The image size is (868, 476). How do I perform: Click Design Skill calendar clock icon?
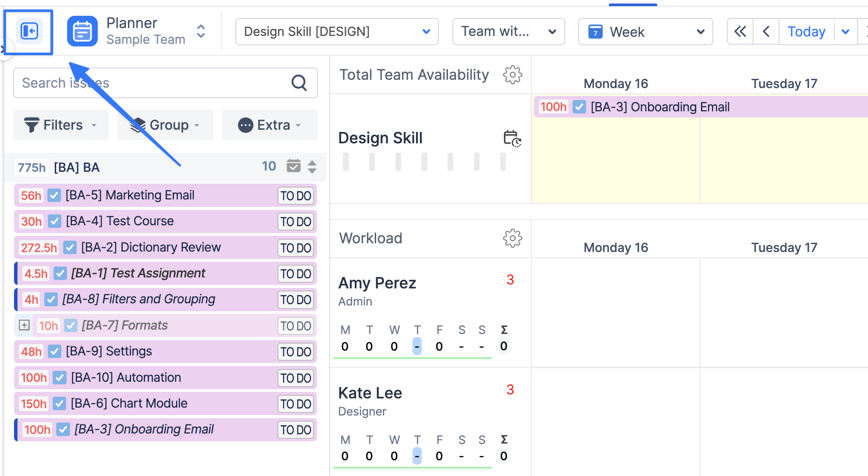512,139
